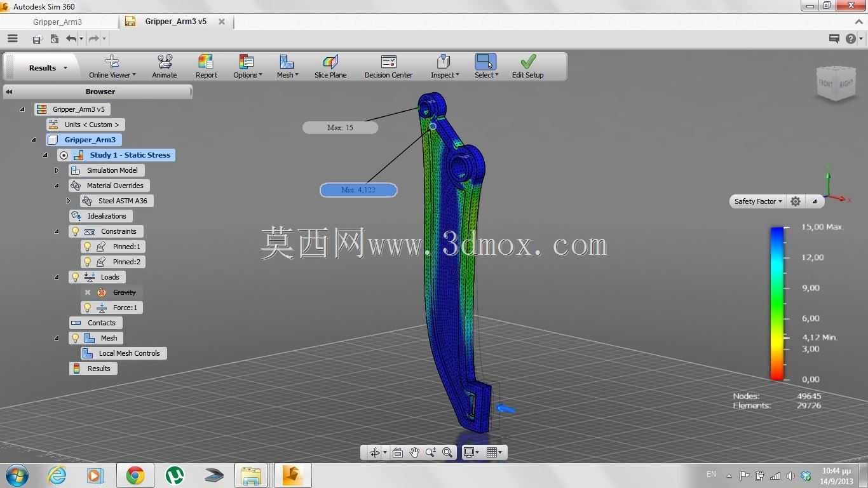Screen dimensions: 868x488
Task: Click the ViewCube in the corner
Action: click(x=836, y=83)
